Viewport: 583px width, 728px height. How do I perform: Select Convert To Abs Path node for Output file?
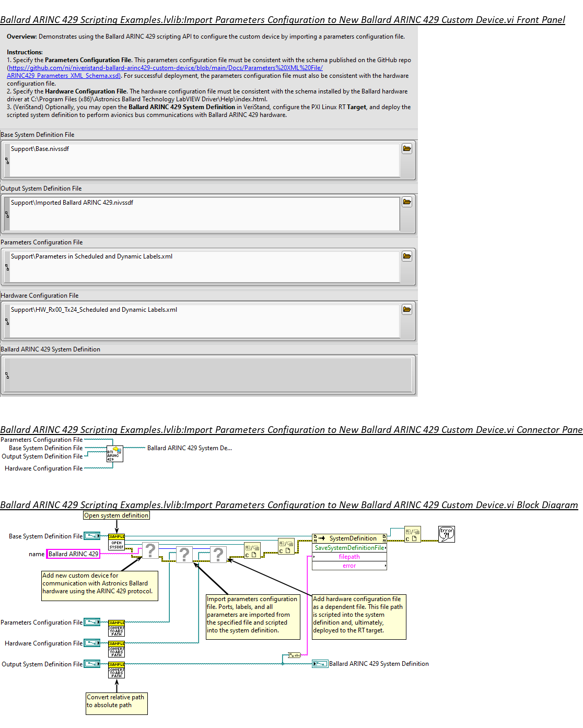tap(116, 670)
